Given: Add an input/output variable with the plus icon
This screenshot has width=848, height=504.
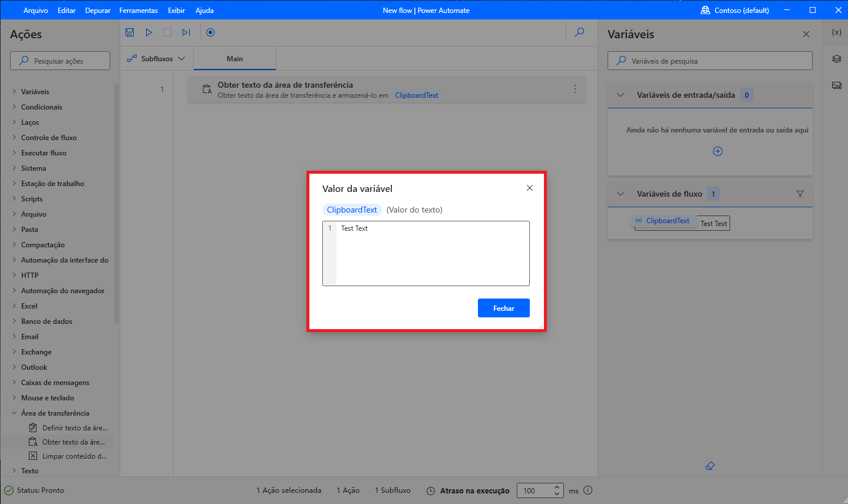Looking at the screenshot, I should (x=717, y=151).
